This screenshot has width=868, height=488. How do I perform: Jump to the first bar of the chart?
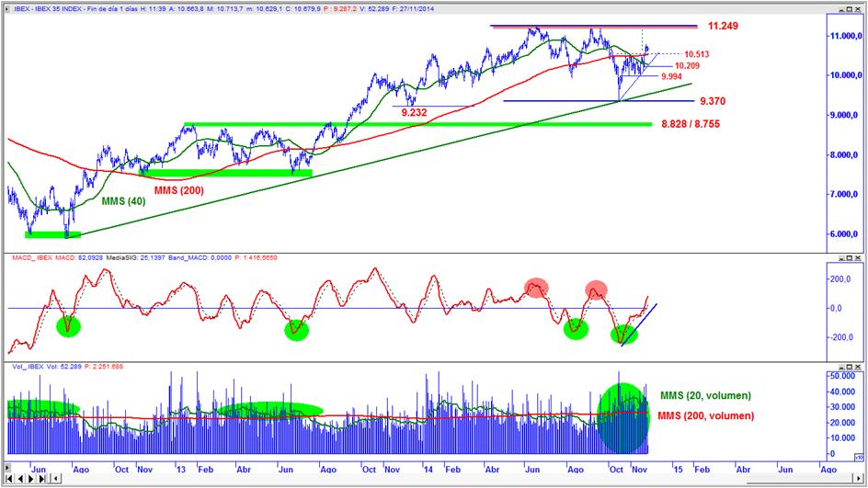coord(9,479)
